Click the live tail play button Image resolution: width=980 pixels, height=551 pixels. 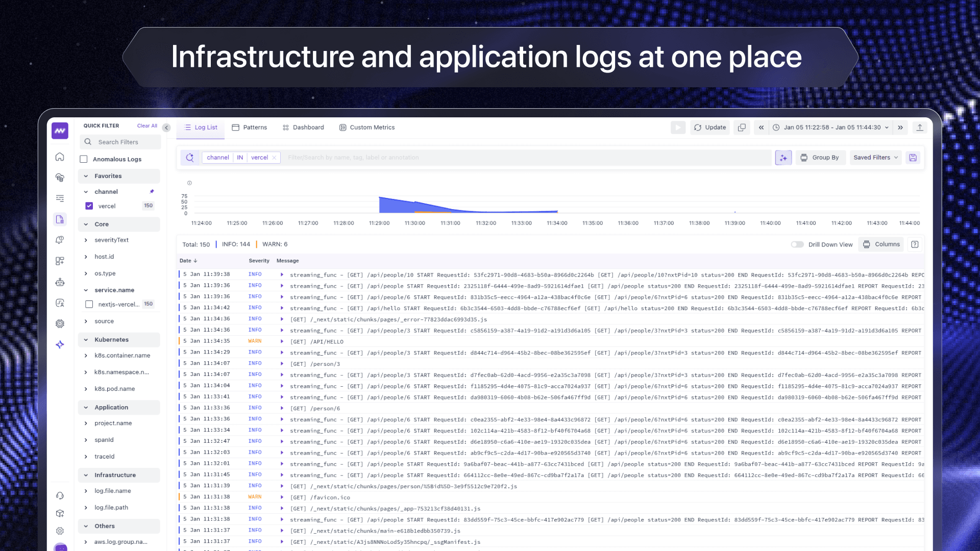[x=678, y=128]
